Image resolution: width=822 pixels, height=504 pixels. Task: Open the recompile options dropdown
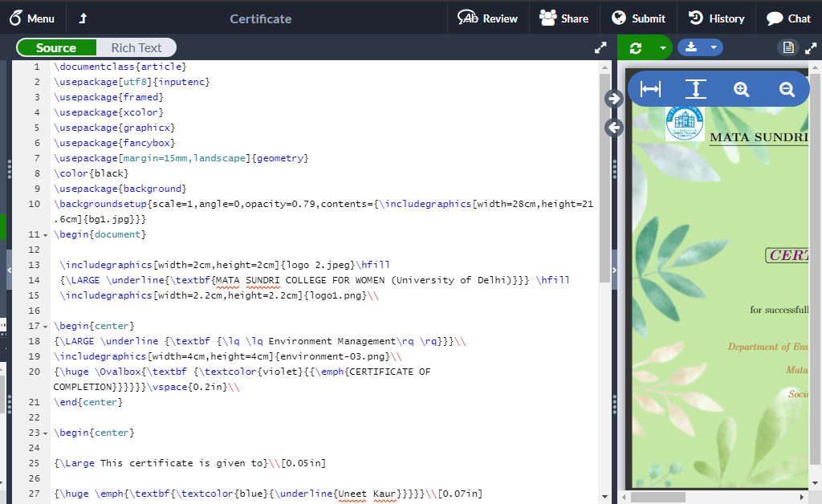coord(663,47)
